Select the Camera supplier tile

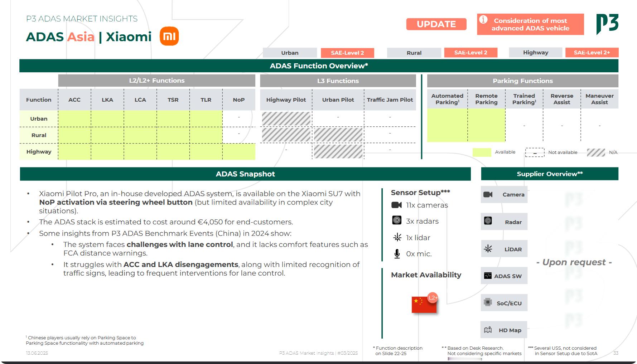(x=504, y=194)
